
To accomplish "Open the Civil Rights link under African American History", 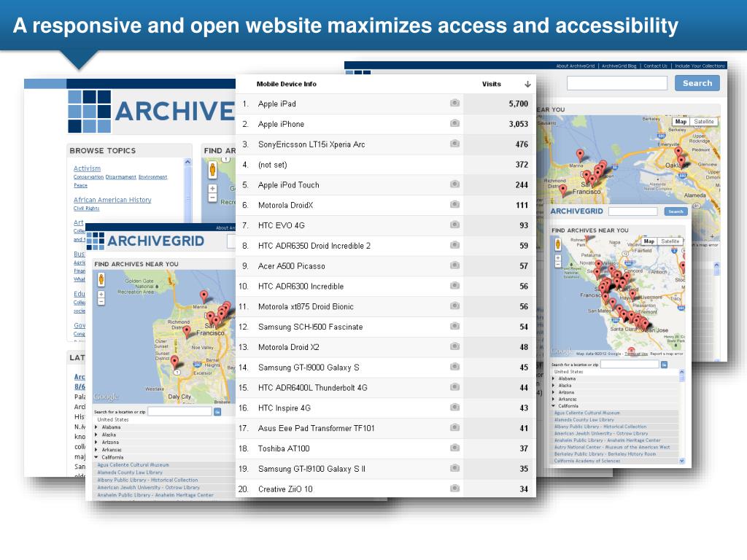I will point(86,209).
